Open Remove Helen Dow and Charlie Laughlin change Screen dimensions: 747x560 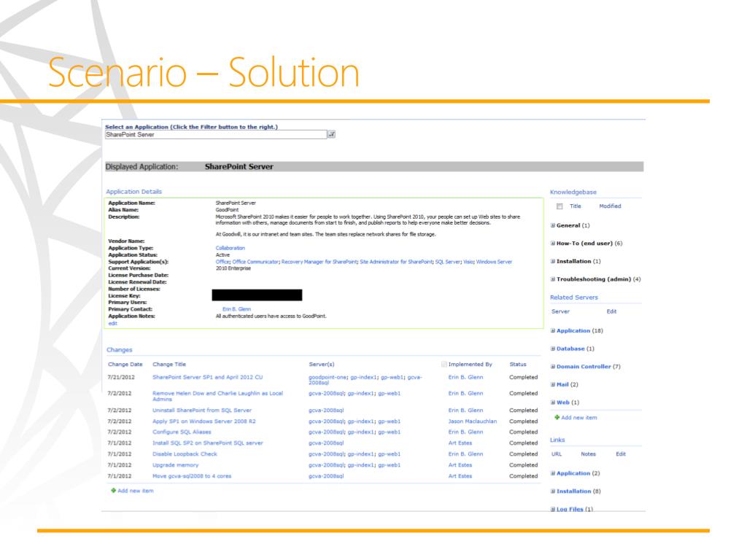pos(217,396)
